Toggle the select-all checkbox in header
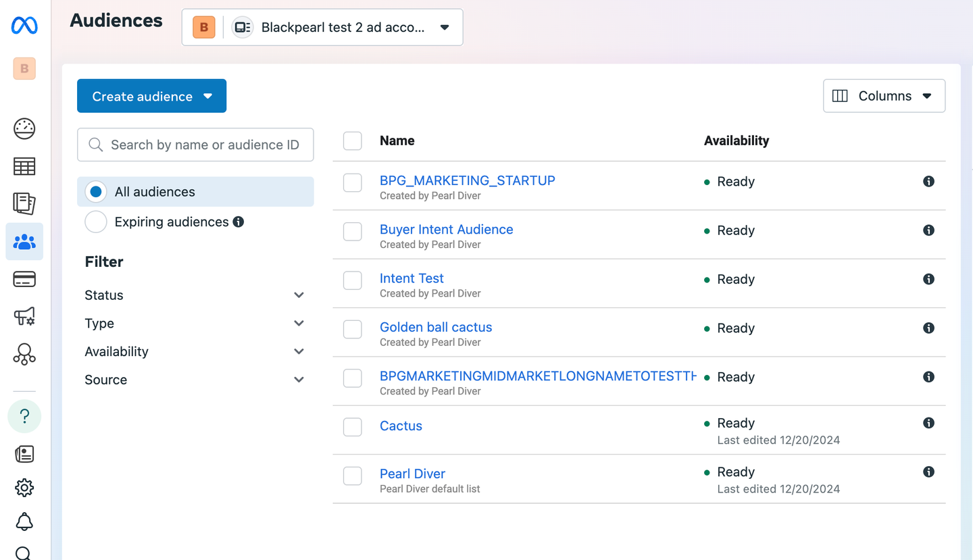This screenshot has height=560, width=973. (353, 141)
